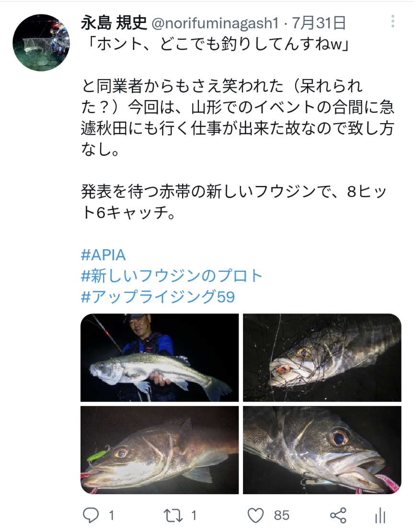Open bottom-right fish close-up photo
Viewport: 414px width, 532px height.
322,450
